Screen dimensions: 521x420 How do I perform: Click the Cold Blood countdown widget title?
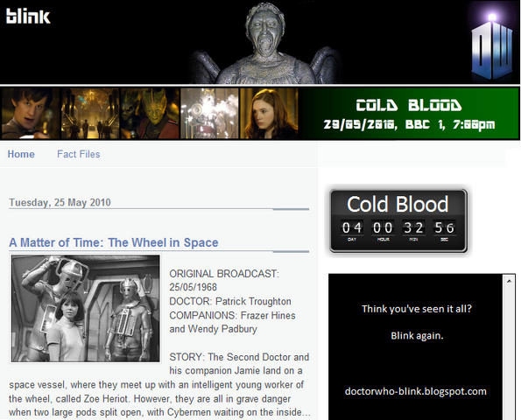[398, 204]
